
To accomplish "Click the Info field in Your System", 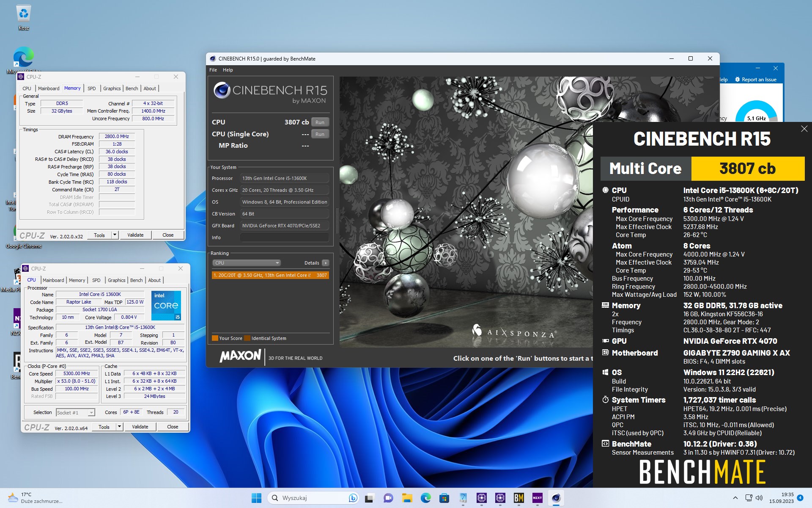I will pos(284,237).
